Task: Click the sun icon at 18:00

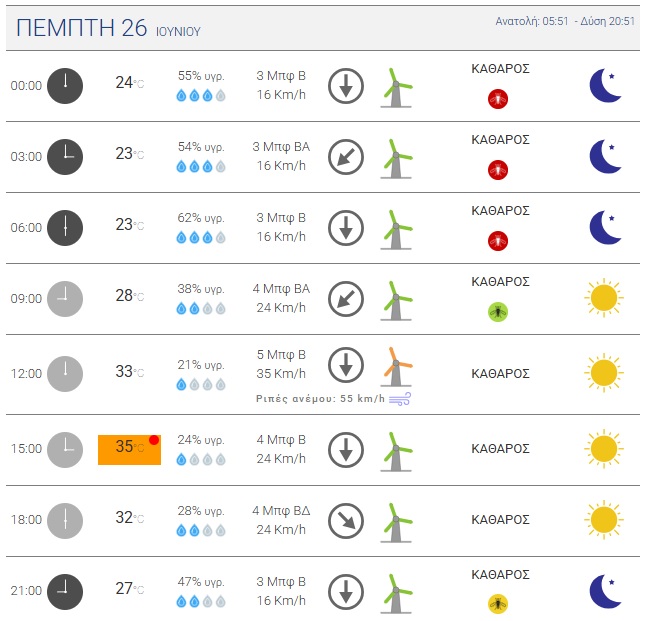Action: tap(603, 520)
